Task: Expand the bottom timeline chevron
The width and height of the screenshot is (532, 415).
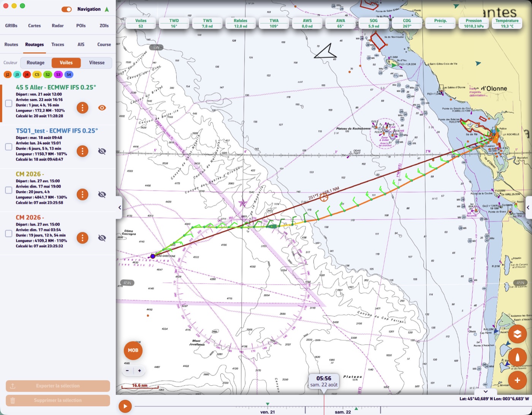Action: pyautogui.click(x=486, y=391)
